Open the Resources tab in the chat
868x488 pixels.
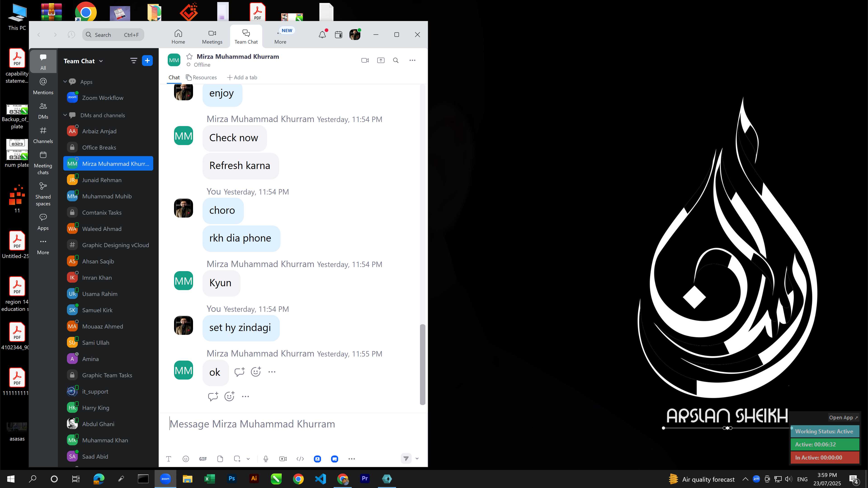201,77
